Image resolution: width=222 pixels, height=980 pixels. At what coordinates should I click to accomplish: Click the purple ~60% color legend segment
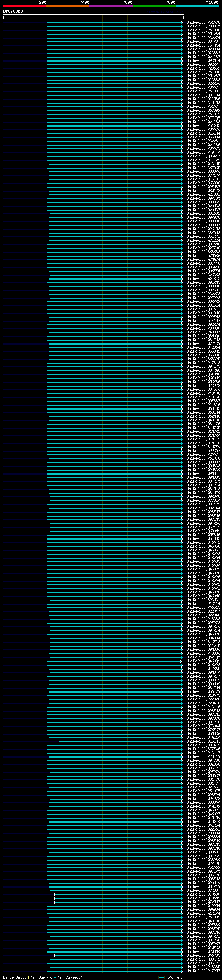(111, 6)
